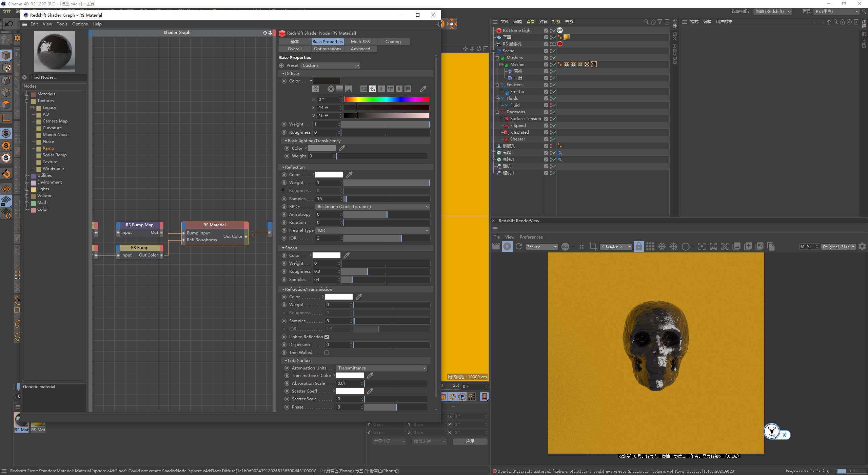The height and width of the screenshot is (475, 868).
Task: Enable the Thin Walled checkbox
Action: point(327,353)
